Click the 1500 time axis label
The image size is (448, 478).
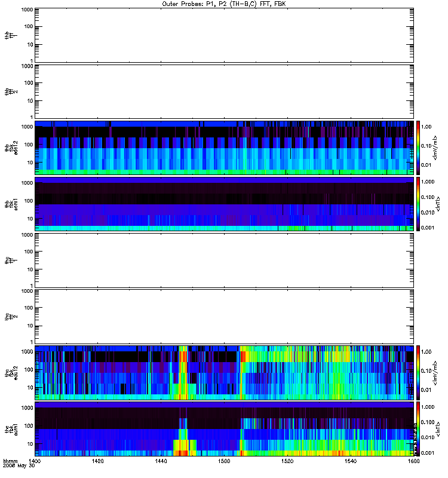(225, 461)
